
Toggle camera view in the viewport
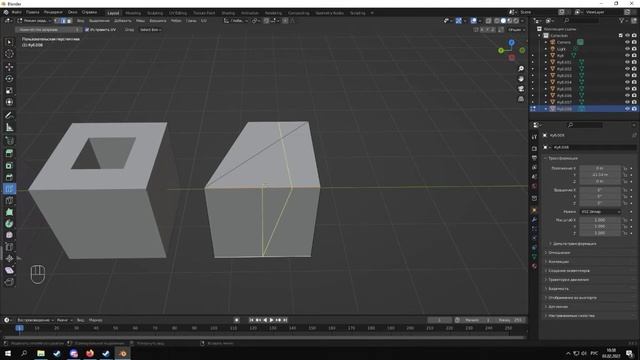pos(521,89)
